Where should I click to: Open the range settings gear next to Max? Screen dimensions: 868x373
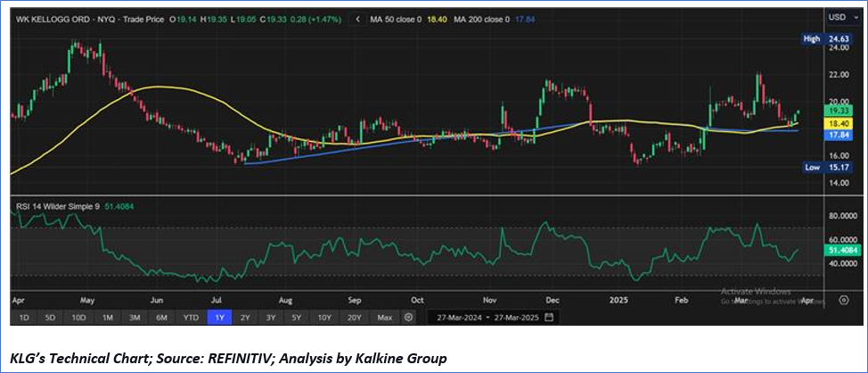408,318
